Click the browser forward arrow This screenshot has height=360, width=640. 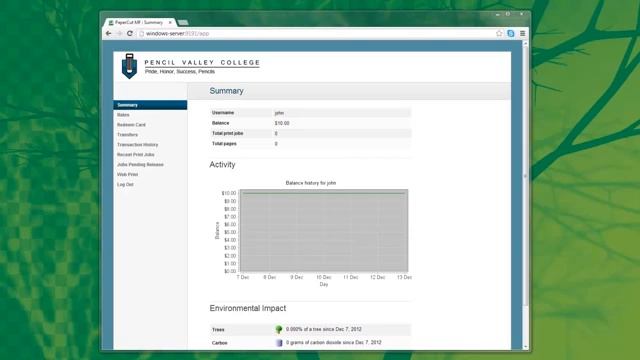pyautogui.click(x=119, y=33)
